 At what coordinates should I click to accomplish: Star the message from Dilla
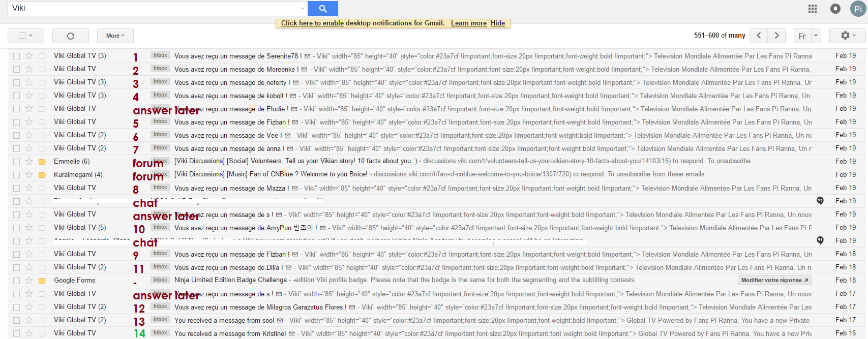(x=29, y=267)
